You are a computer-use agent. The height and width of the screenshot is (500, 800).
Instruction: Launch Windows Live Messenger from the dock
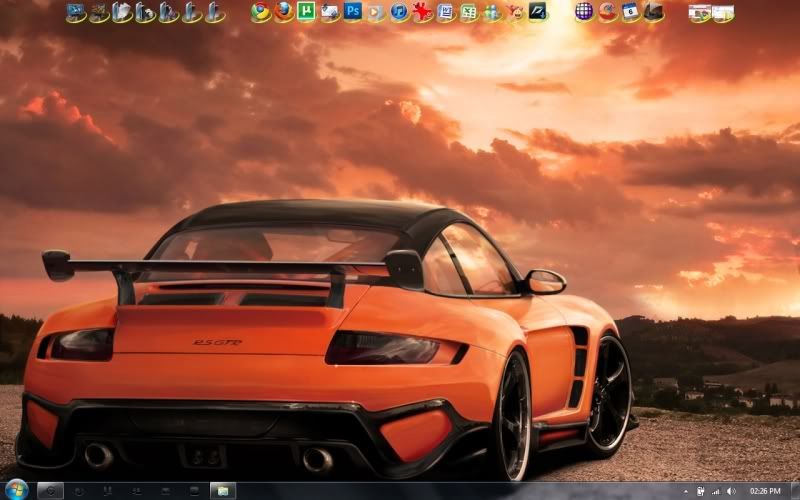(491, 12)
